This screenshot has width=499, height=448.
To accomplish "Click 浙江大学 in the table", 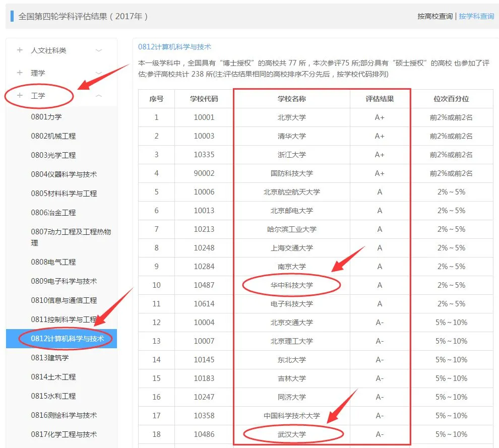I will pos(291,155).
